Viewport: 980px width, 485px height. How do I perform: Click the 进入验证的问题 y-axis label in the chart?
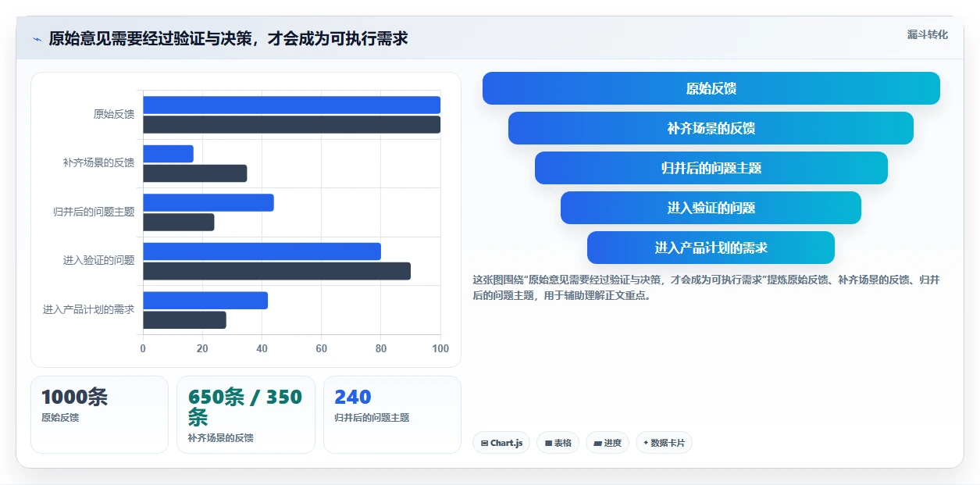pos(98,260)
